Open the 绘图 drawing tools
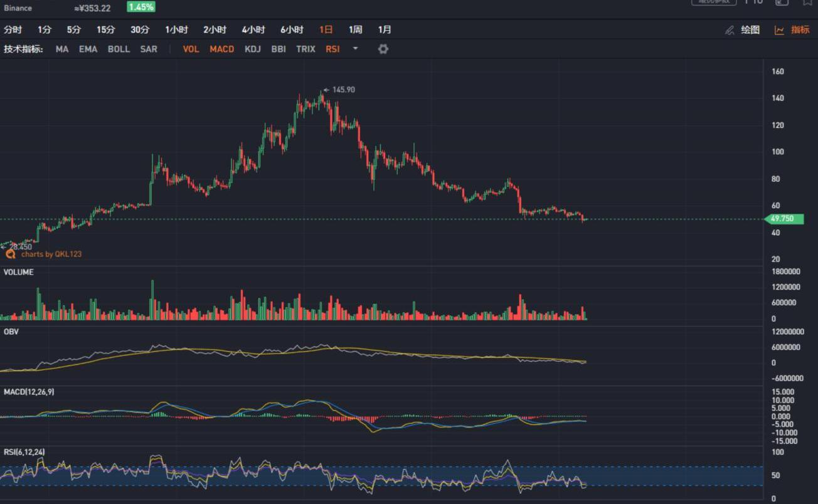Screen dimensions: 818x504 750,30
